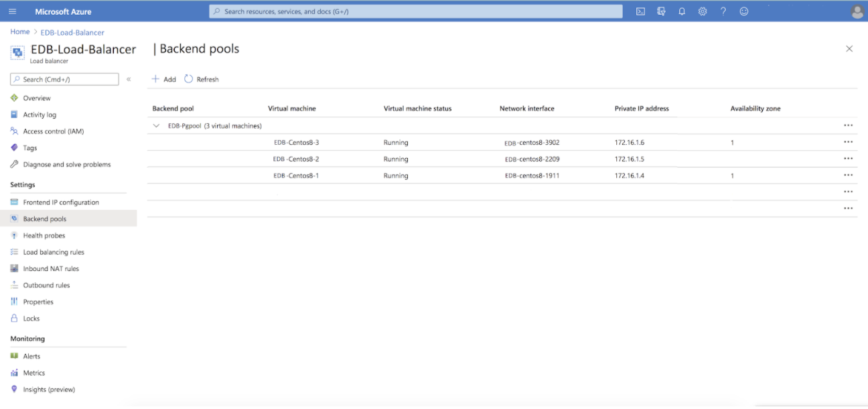Select the IP address 172.16.1.4

coord(630,176)
